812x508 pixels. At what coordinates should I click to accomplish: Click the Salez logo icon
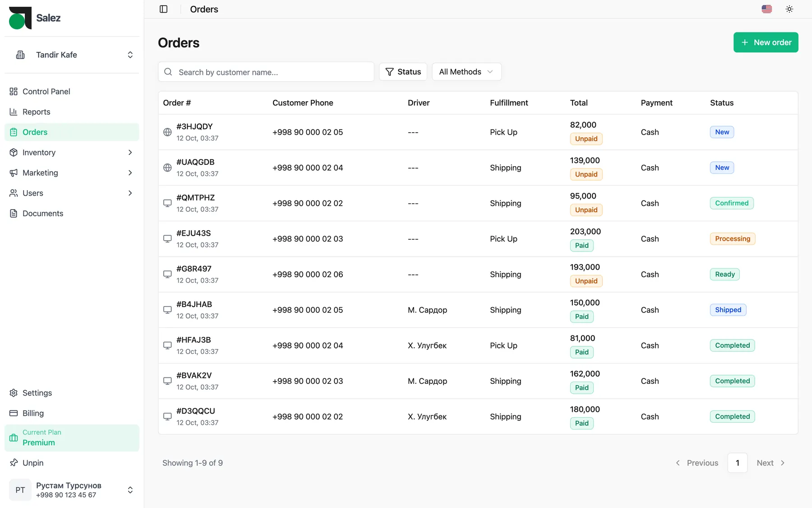(x=20, y=18)
